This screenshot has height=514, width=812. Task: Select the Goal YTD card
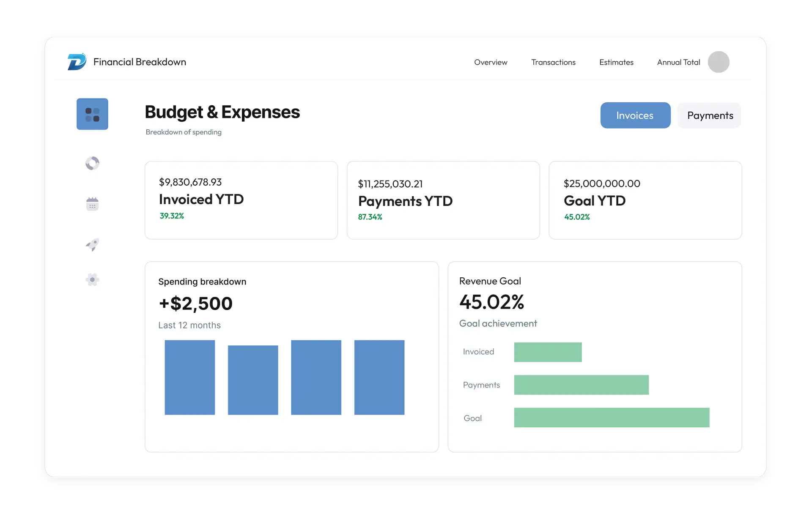(x=645, y=200)
